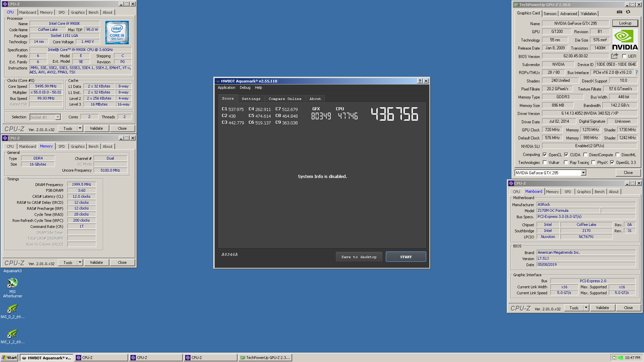This screenshot has height=362, width=644.
Task: Click the monitor tray icon beside the clock
Action: point(614,358)
